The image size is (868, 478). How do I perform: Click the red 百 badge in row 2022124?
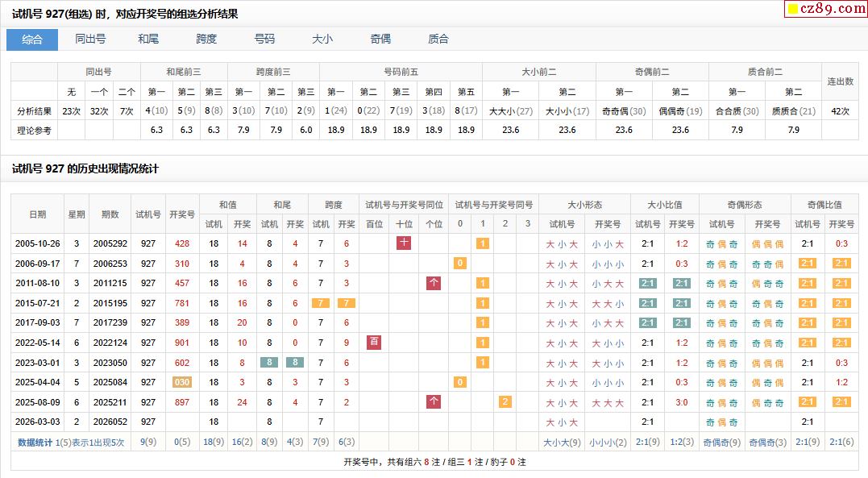374,343
